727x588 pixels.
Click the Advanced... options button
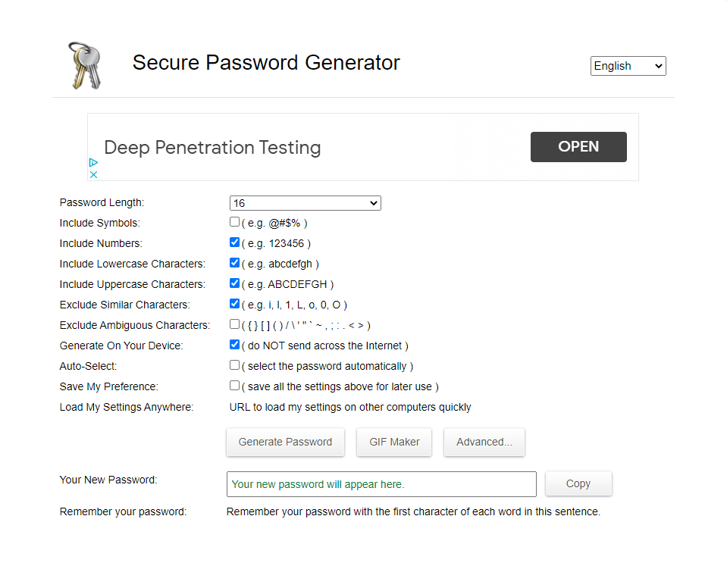click(484, 442)
